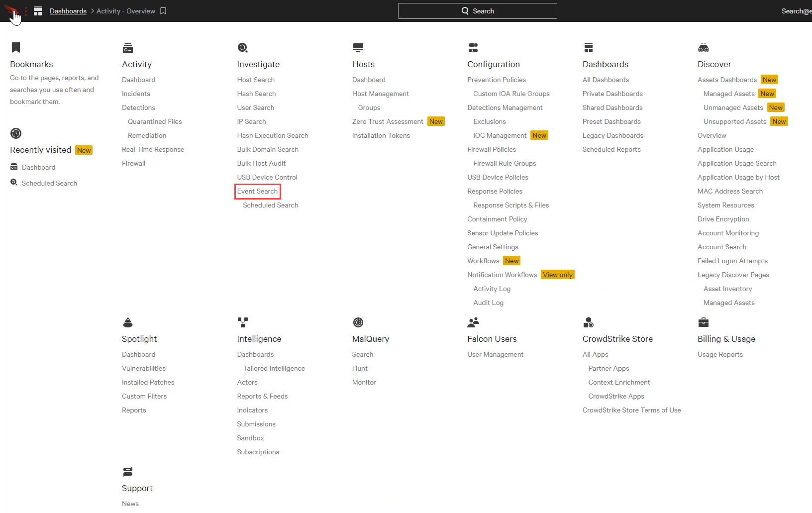Open Firewall Rule Groups

click(x=505, y=163)
